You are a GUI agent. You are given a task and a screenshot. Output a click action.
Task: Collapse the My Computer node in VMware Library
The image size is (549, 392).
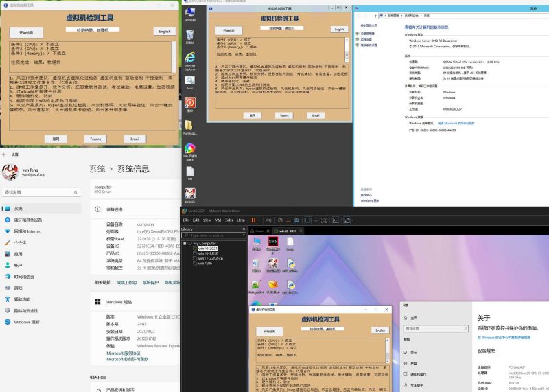point(185,243)
